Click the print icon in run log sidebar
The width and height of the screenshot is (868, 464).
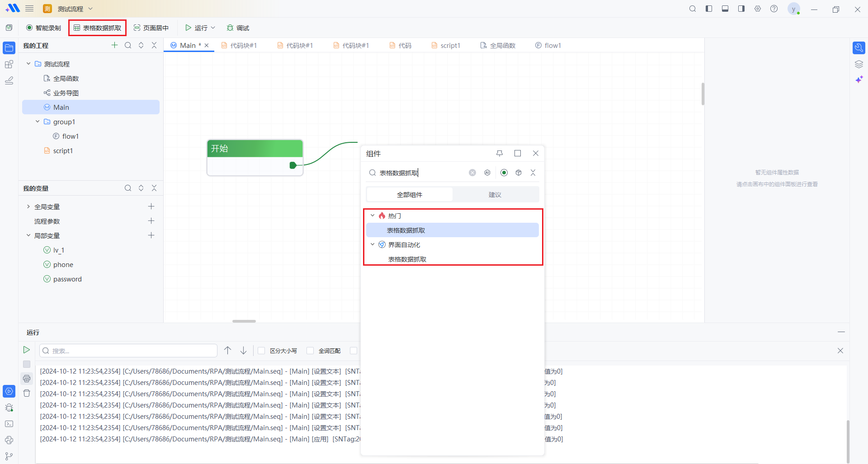coord(27,379)
